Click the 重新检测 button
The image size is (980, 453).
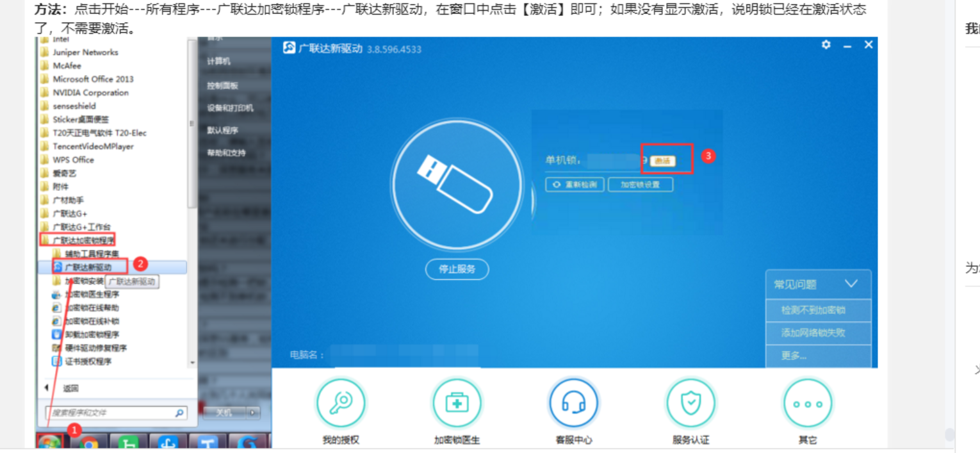click(x=575, y=185)
